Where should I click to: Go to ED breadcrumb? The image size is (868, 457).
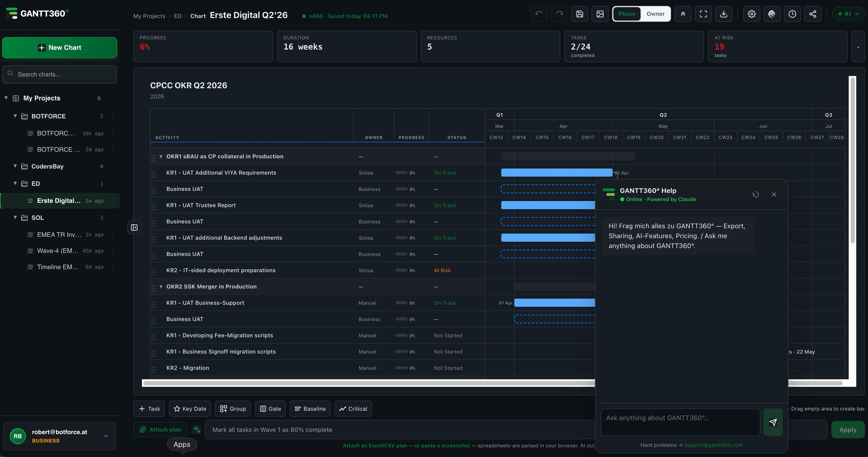[x=178, y=16]
